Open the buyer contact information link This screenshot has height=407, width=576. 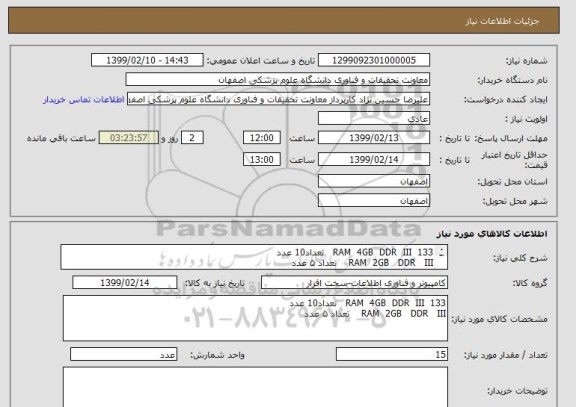click(x=84, y=100)
